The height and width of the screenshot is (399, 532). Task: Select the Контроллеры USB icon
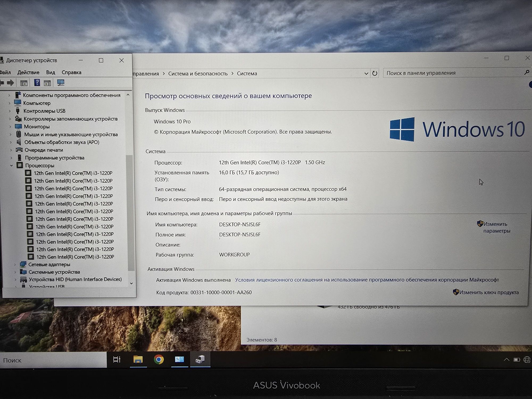click(18, 111)
